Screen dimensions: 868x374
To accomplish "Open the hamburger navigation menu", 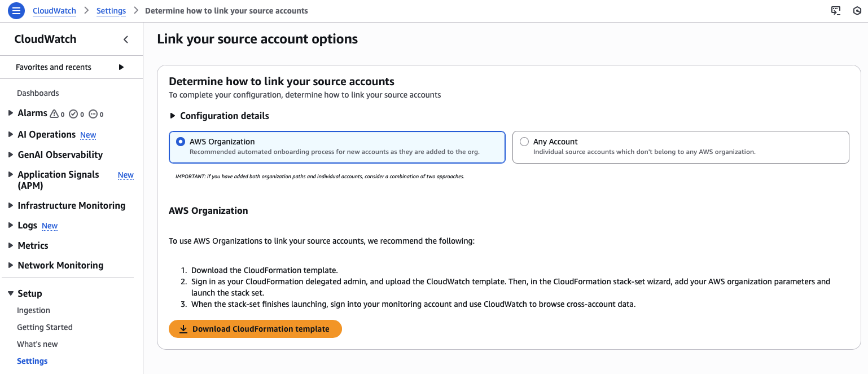I will [16, 11].
